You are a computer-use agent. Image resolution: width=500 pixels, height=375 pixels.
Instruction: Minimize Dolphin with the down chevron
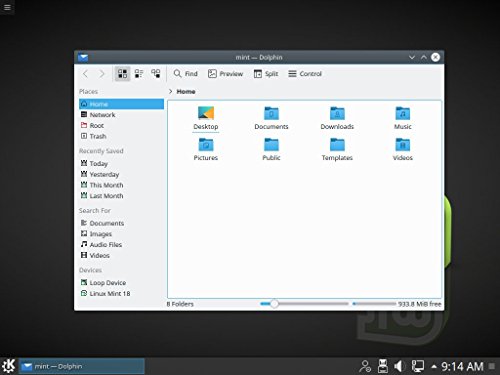coord(412,57)
